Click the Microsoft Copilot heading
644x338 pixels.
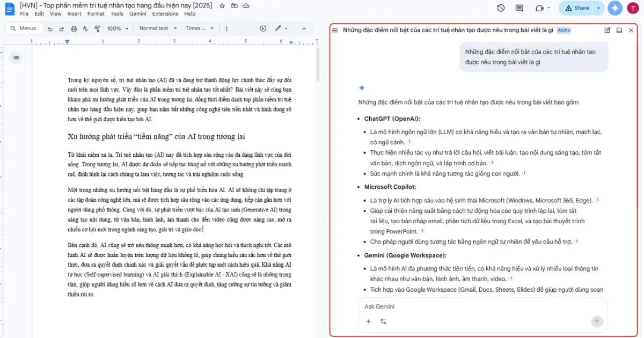coord(390,187)
